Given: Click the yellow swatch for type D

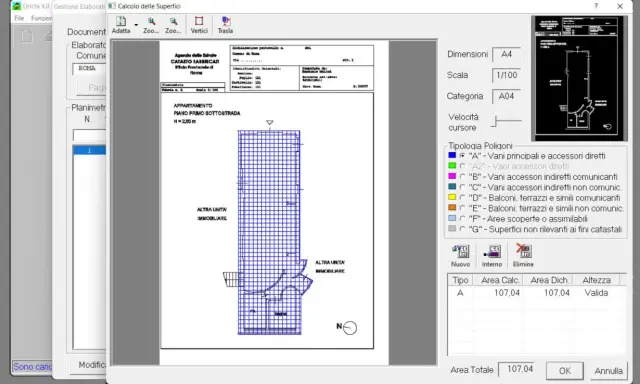Looking at the screenshot, I should point(452,197).
